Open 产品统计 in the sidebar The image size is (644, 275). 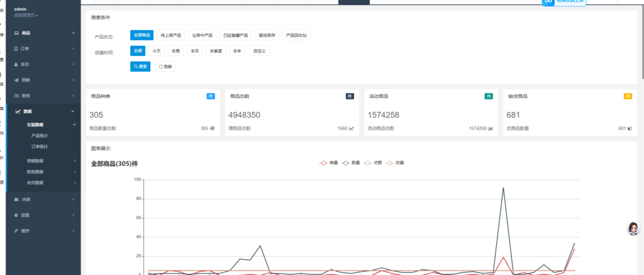click(x=40, y=136)
